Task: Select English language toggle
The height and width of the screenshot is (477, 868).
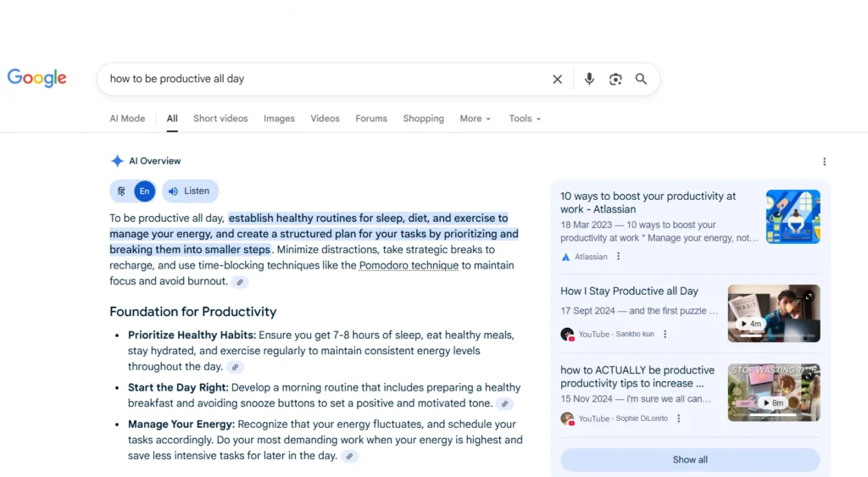Action: pyautogui.click(x=144, y=191)
